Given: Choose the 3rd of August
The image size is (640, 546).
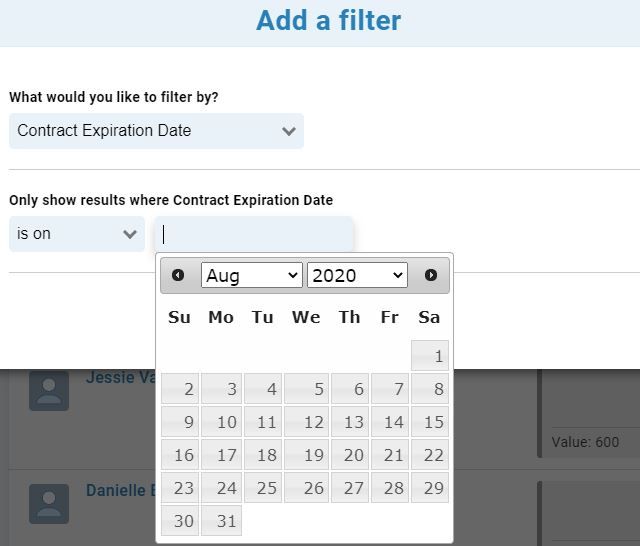Looking at the screenshot, I should click(222, 389).
